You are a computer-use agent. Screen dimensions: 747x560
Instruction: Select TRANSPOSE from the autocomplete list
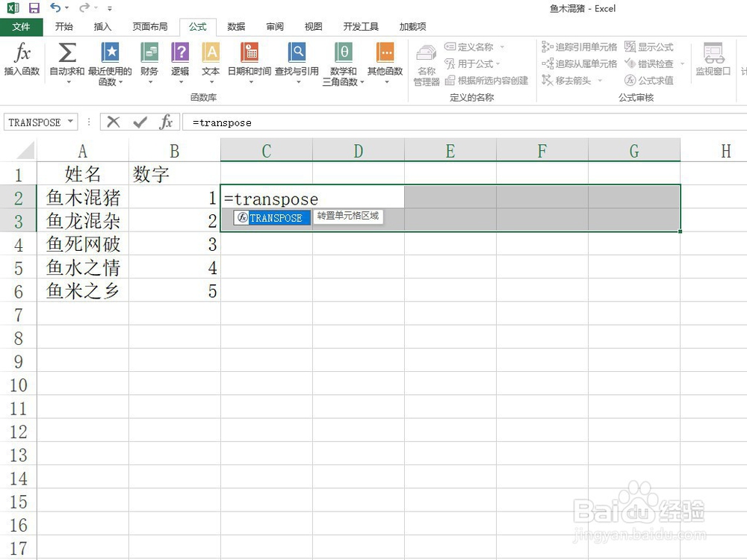point(272,217)
